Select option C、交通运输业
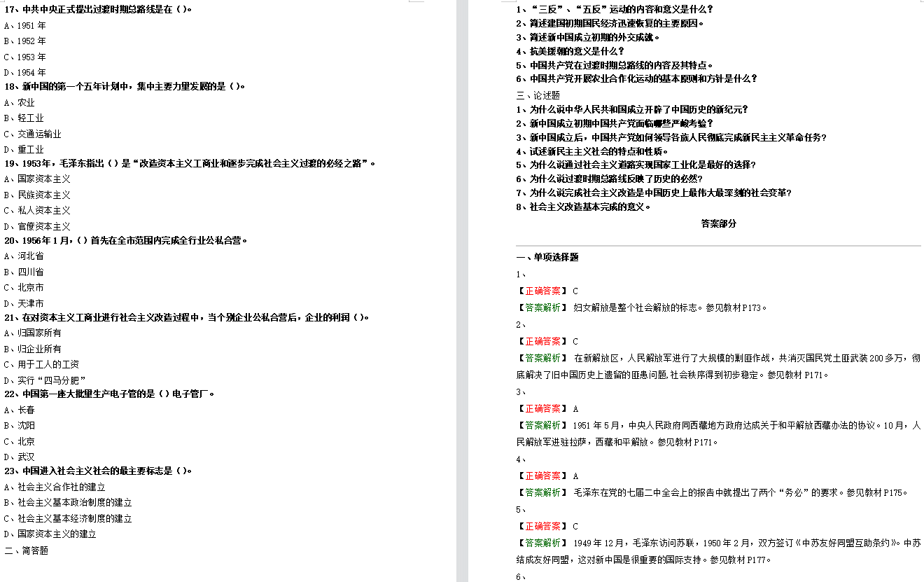924x582 pixels. (33, 134)
